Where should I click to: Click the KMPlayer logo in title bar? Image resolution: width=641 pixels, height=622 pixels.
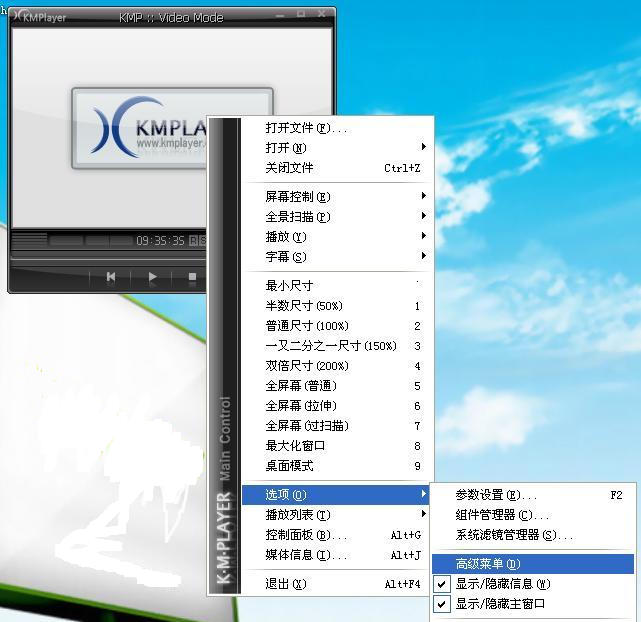tap(38, 17)
